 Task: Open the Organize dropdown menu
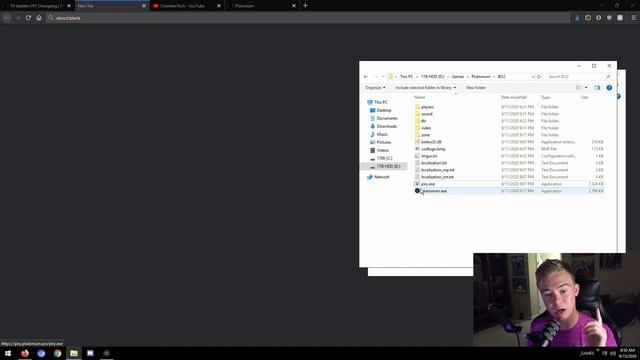pos(375,88)
